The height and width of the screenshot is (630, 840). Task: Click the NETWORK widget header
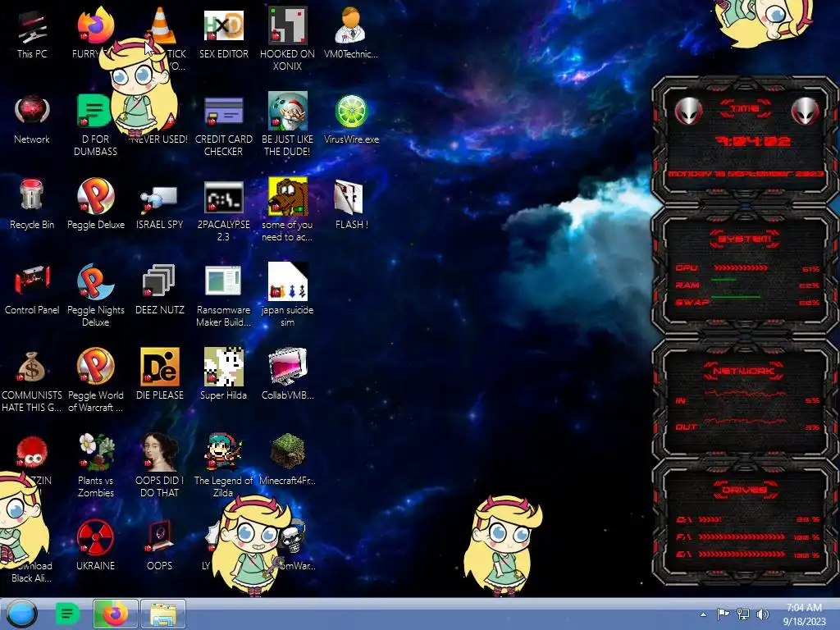(743, 371)
